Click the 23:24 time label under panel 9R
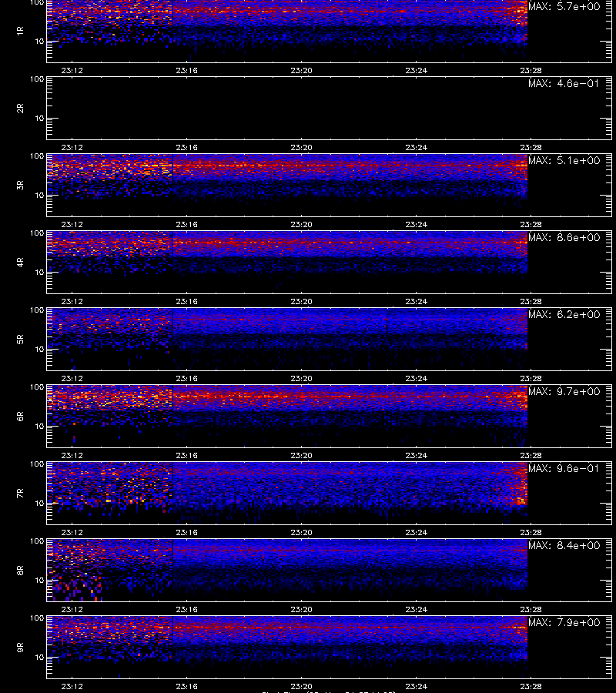 tap(417, 686)
